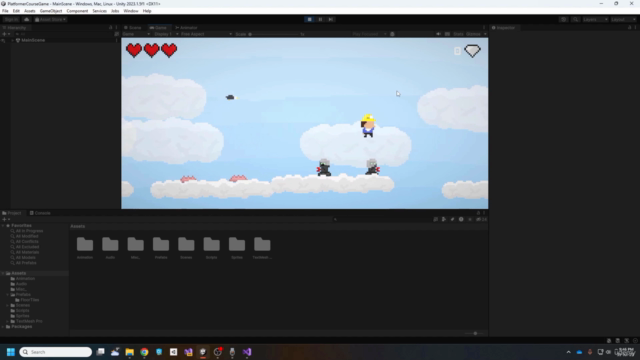Select the Project tab
The height and width of the screenshot is (360, 640).
click(11, 213)
